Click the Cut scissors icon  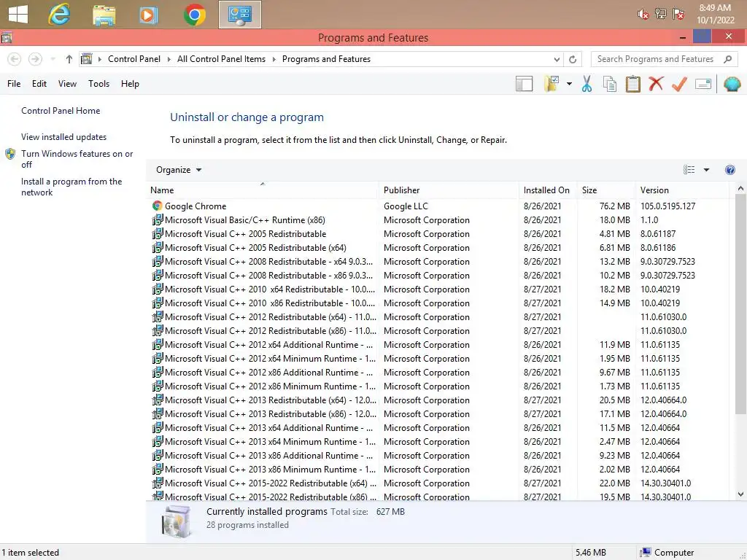point(587,84)
